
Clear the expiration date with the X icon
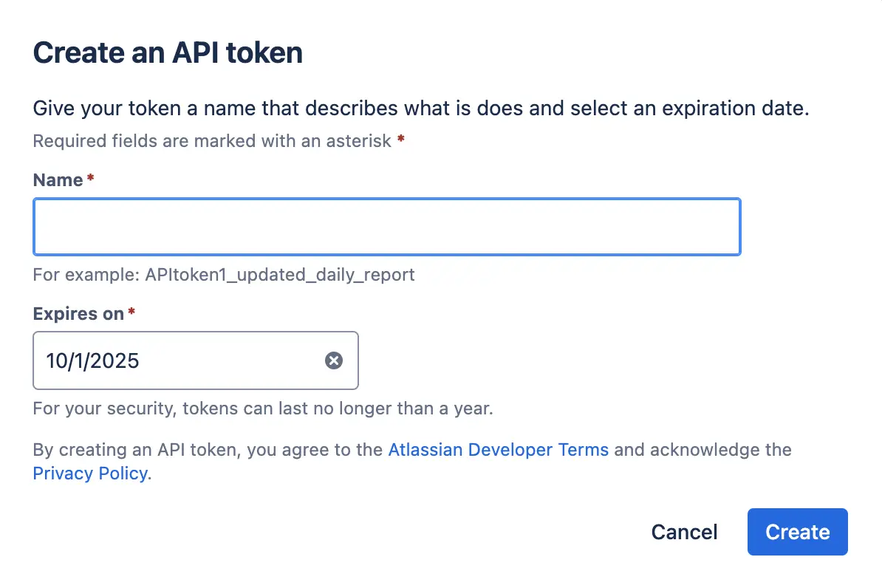334,360
